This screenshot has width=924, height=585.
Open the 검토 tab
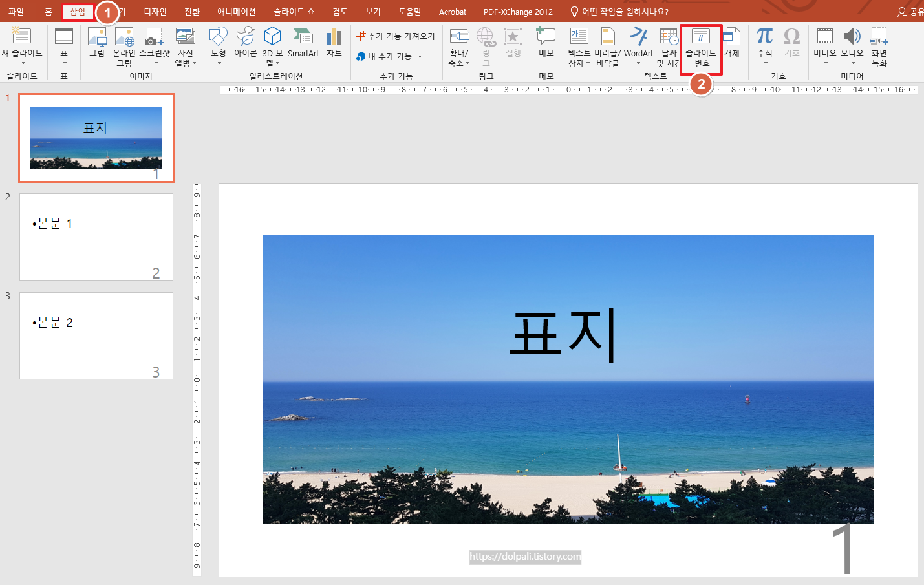(x=340, y=12)
